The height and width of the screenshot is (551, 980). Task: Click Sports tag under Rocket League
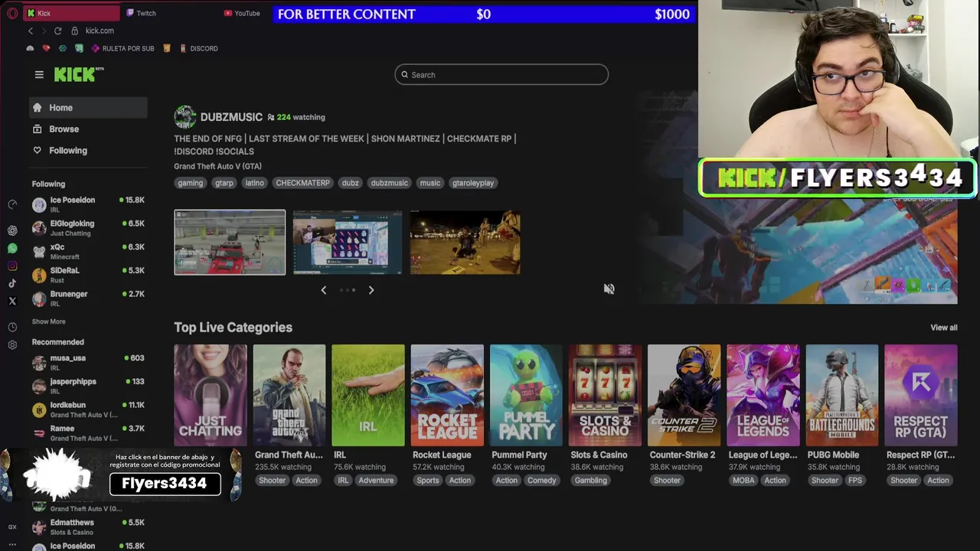click(428, 481)
